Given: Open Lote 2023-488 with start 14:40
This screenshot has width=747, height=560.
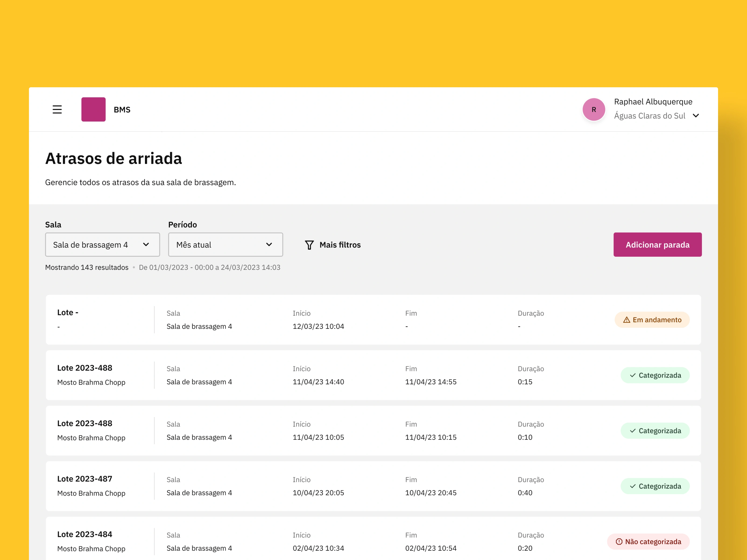Looking at the screenshot, I should (85, 368).
